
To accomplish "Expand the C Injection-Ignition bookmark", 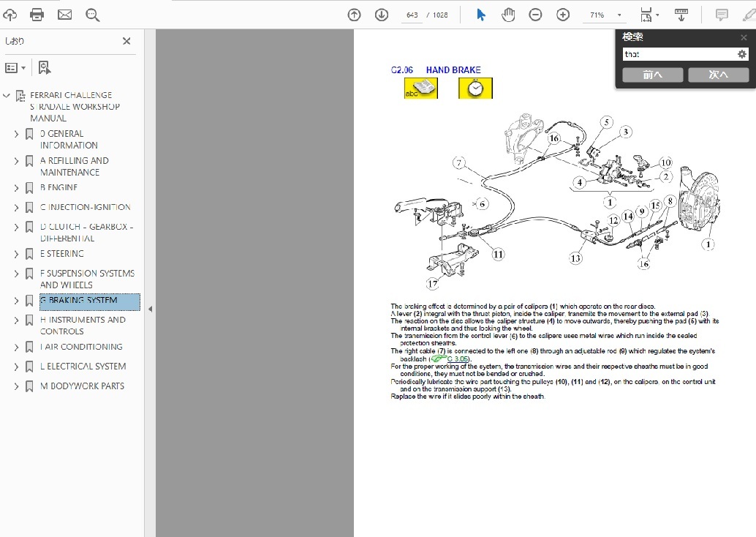I will click(16, 208).
